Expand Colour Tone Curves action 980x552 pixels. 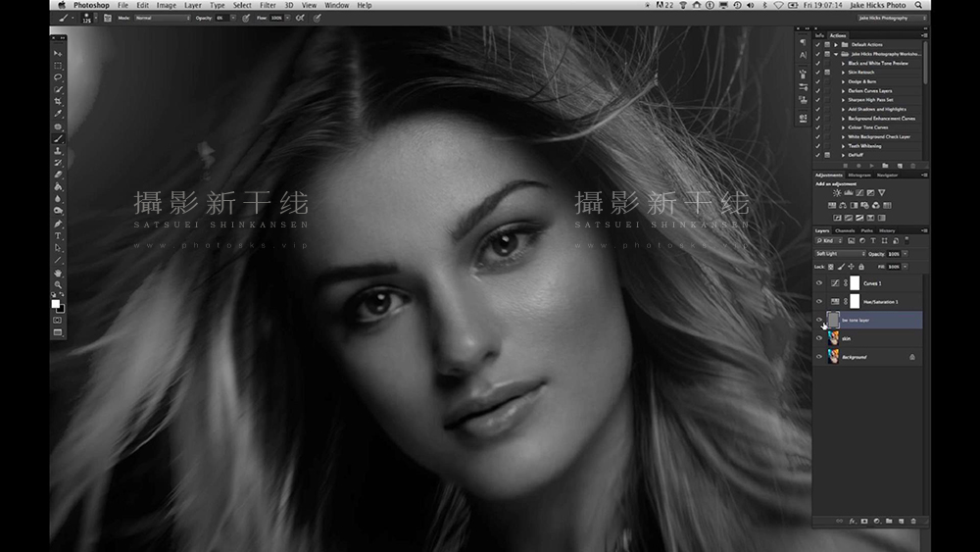843,127
